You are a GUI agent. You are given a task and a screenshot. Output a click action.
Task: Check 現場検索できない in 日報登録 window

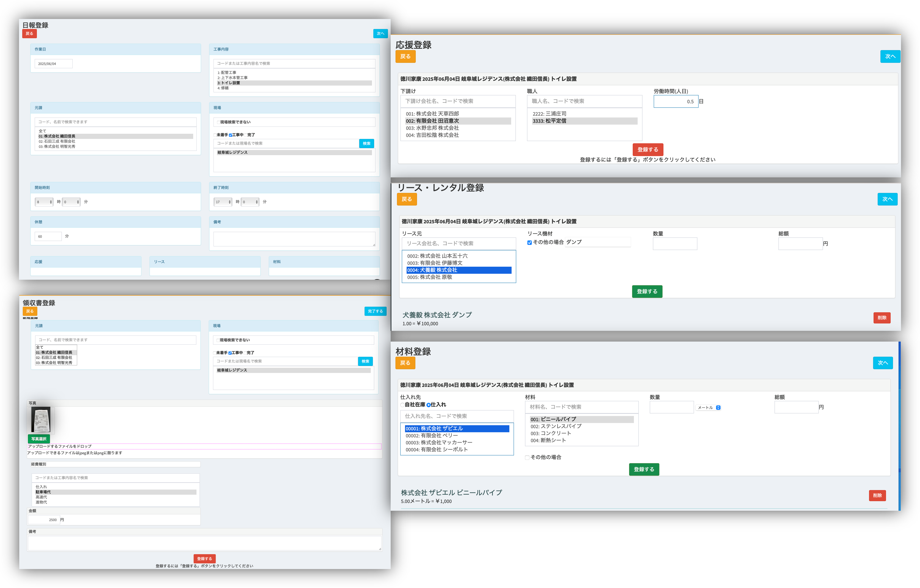click(x=218, y=122)
